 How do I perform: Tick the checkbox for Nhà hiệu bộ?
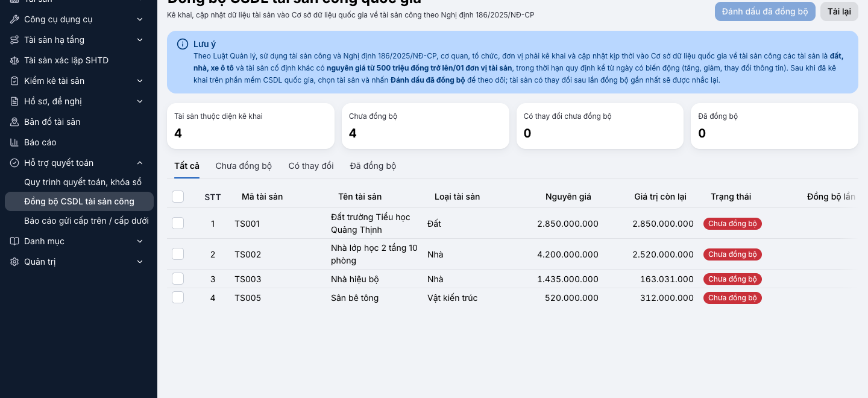pos(178,279)
